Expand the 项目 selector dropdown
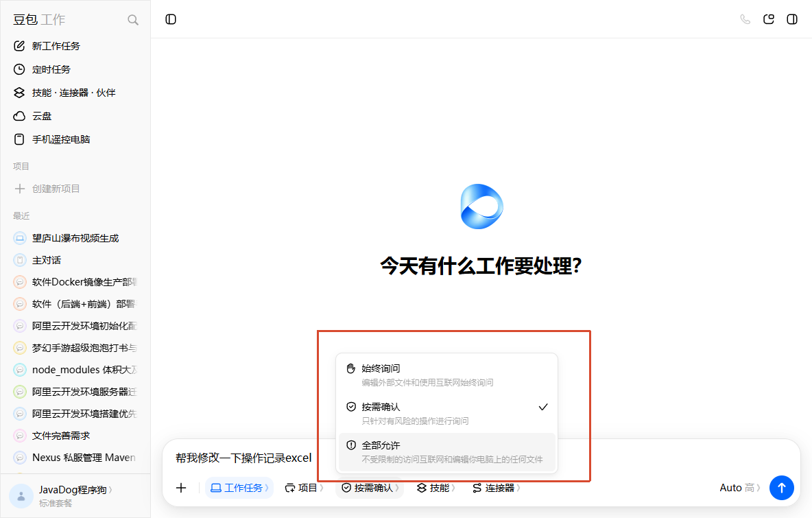This screenshot has width=812, height=518. pyautogui.click(x=304, y=488)
